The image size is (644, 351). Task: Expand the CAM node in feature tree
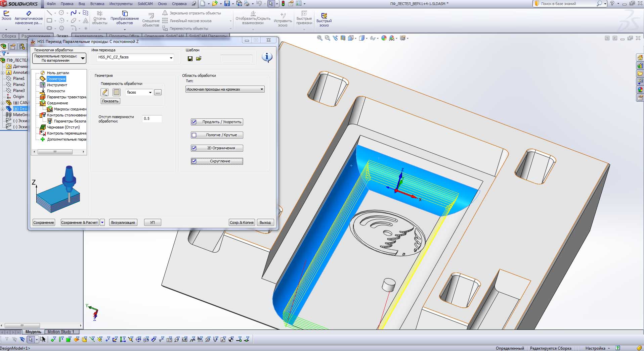[x=3, y=103]
